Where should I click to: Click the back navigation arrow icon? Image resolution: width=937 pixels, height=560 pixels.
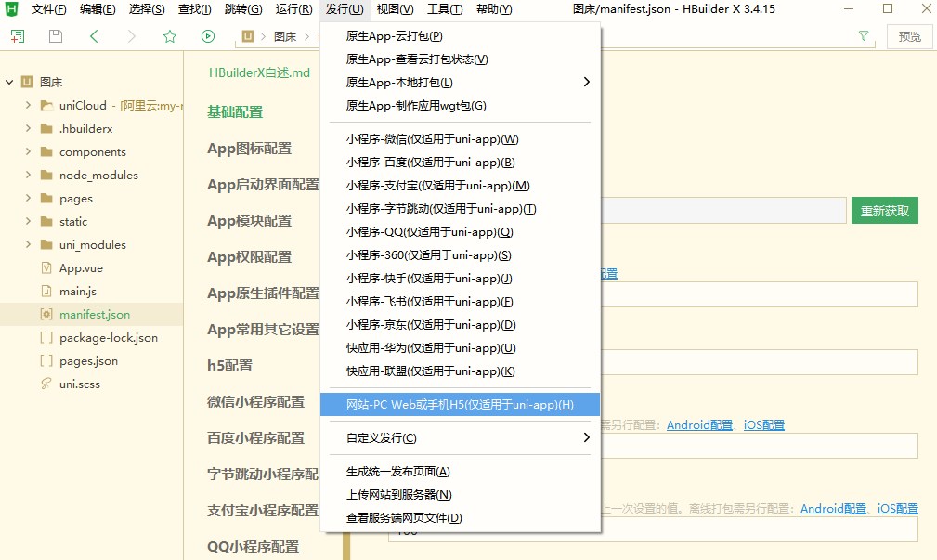[94, 36]
